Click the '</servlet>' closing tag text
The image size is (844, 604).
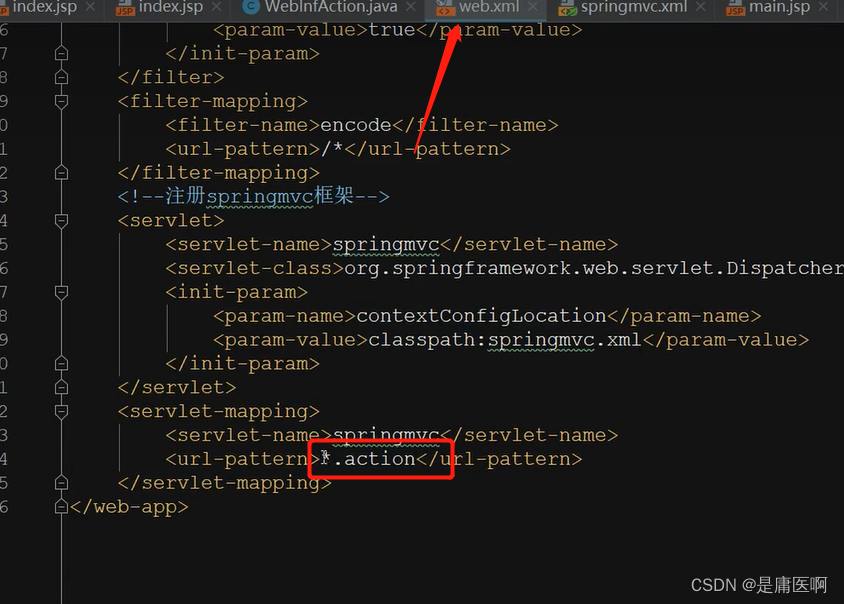(x=177, y=388)
